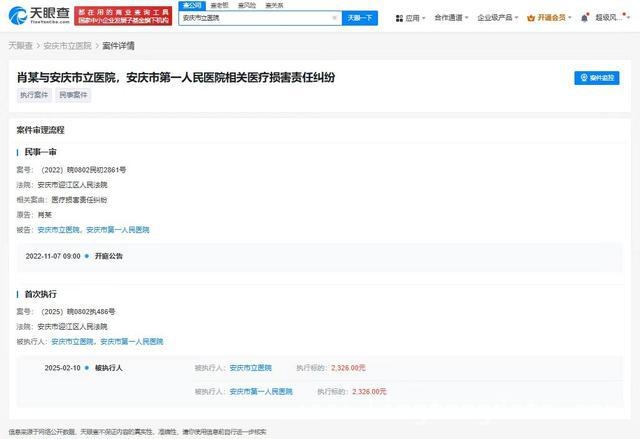Click the four-square apps grid icon
Screen dimensions: 640x439
pos(399,18)
